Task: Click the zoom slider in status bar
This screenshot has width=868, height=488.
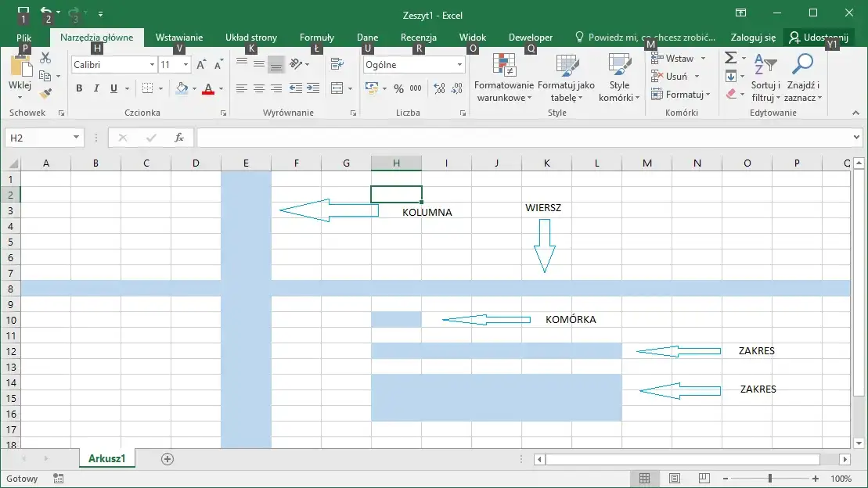Action: pyautogui.click(x=770, y=479)
